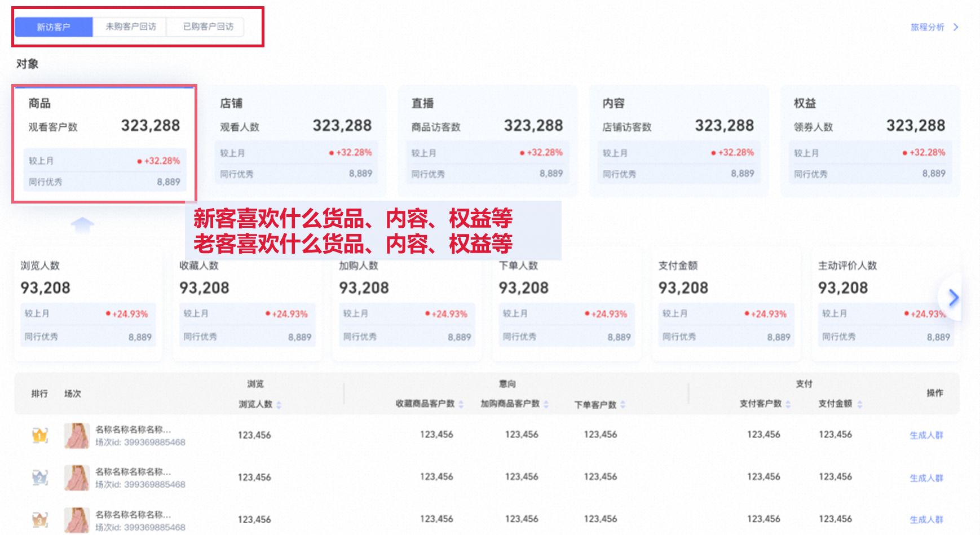Click +24.93% under 支付金额 card
The height and width of the screenshot is (535, 980).
(x=765, y=314)
